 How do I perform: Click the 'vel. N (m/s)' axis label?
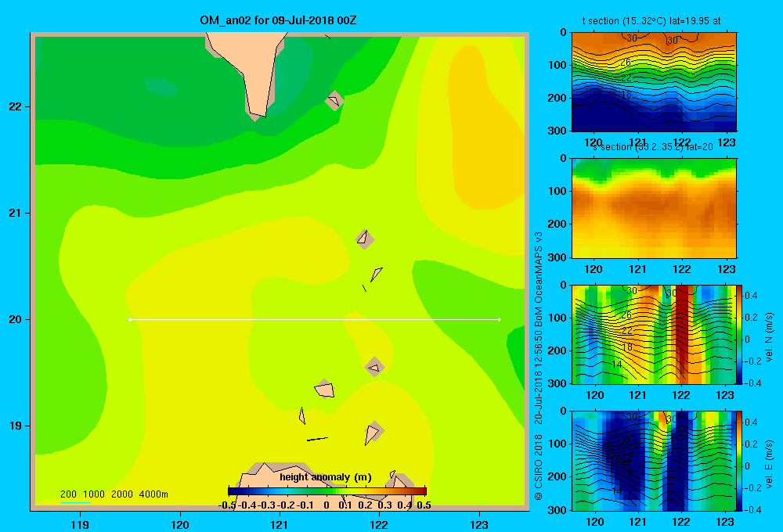point(770,337)
